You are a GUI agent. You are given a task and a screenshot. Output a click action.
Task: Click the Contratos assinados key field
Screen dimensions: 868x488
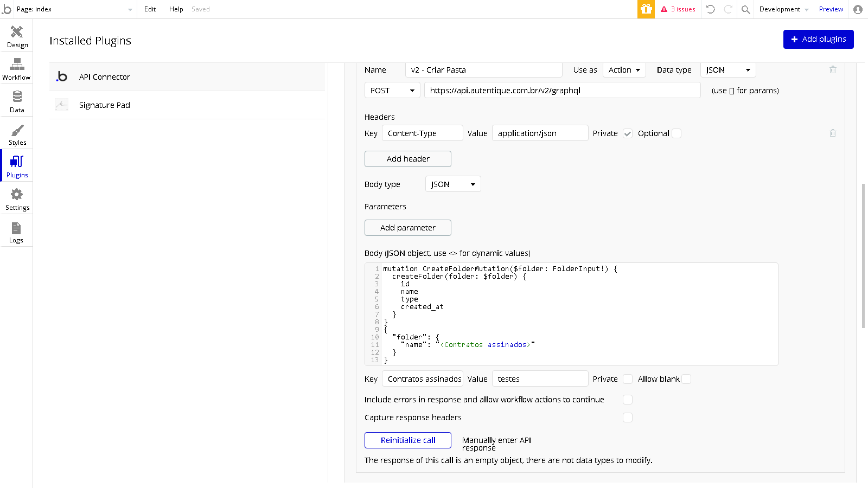click(x=423, y=379)
